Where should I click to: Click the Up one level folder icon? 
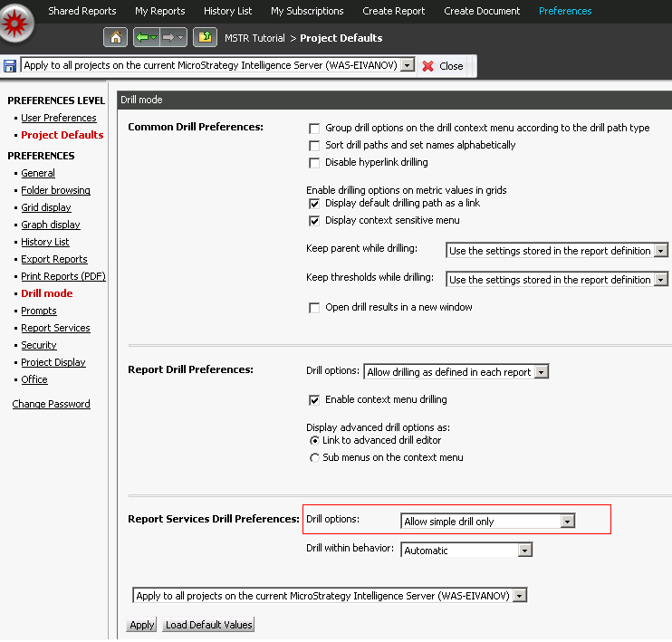pos(204,38)
